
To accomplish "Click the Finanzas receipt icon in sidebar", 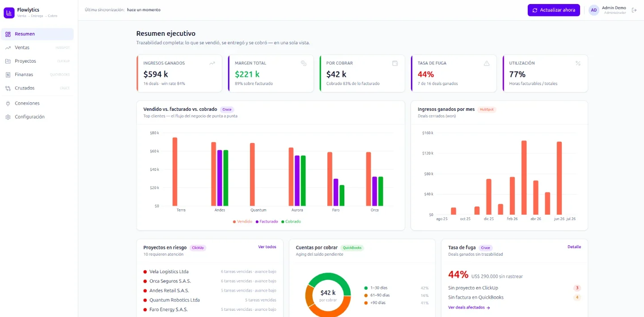I will [8, 75].
